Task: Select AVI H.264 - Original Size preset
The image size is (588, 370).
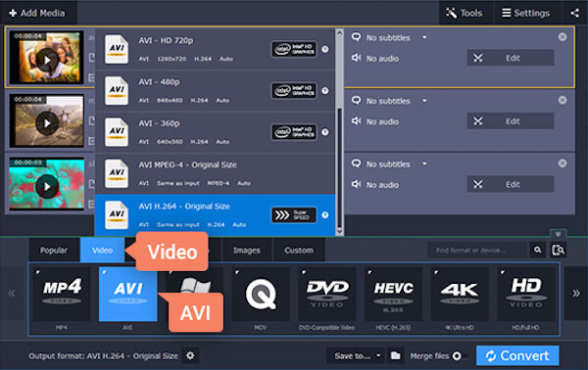Action: click(215, 215)
